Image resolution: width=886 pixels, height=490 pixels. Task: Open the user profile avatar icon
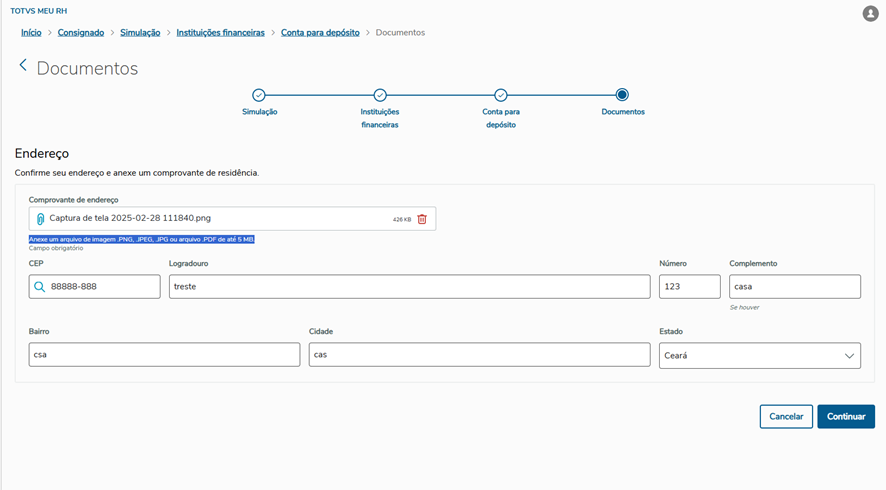coord(869,13)
